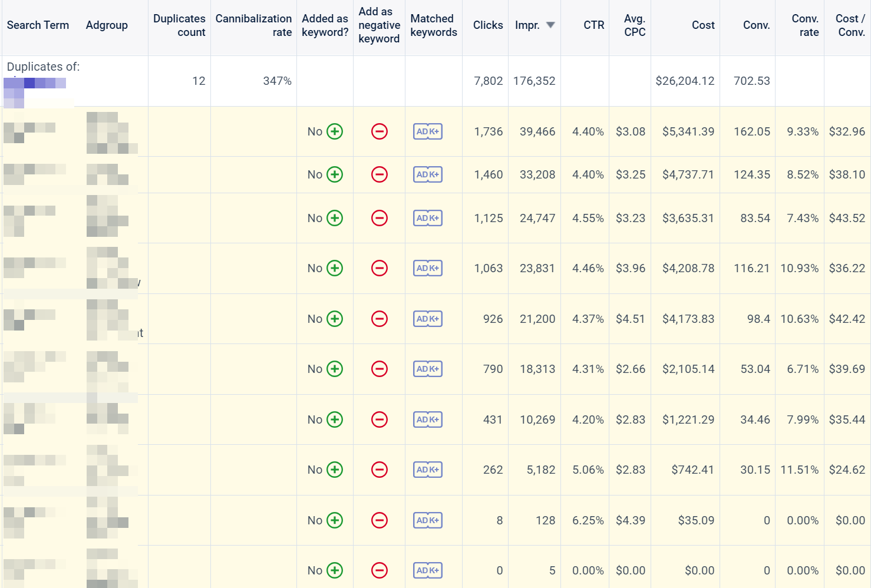
Task: Click the CTR column header
Action: pyautogui.click(x=593, y=25)
